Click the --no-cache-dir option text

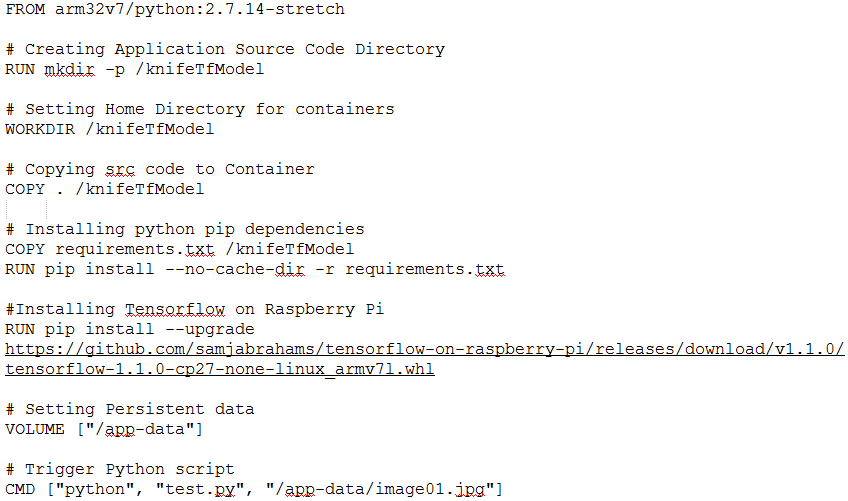click(x=234, y=269)
